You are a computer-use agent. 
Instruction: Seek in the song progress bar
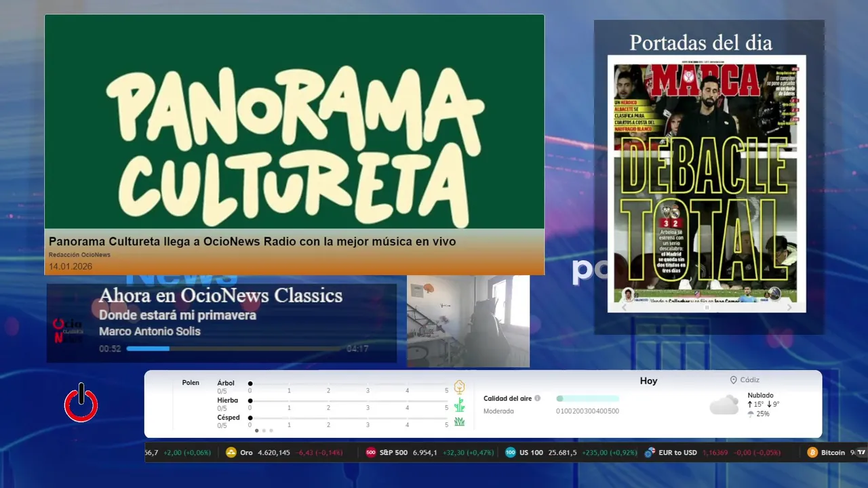[x=234, y=348]
